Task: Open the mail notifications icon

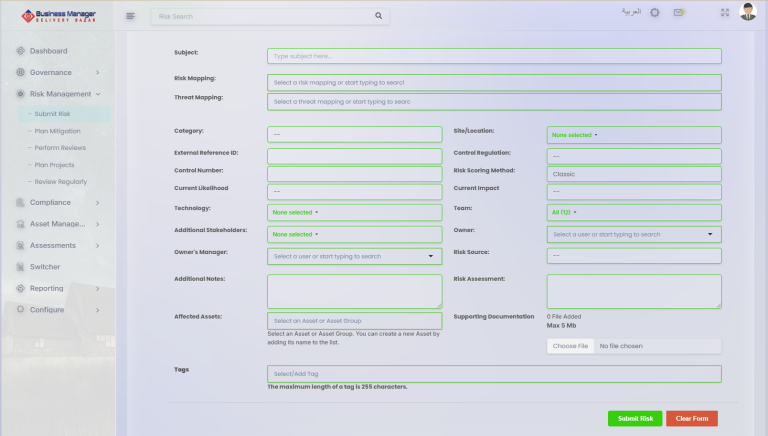Action: tap(679, 13)
